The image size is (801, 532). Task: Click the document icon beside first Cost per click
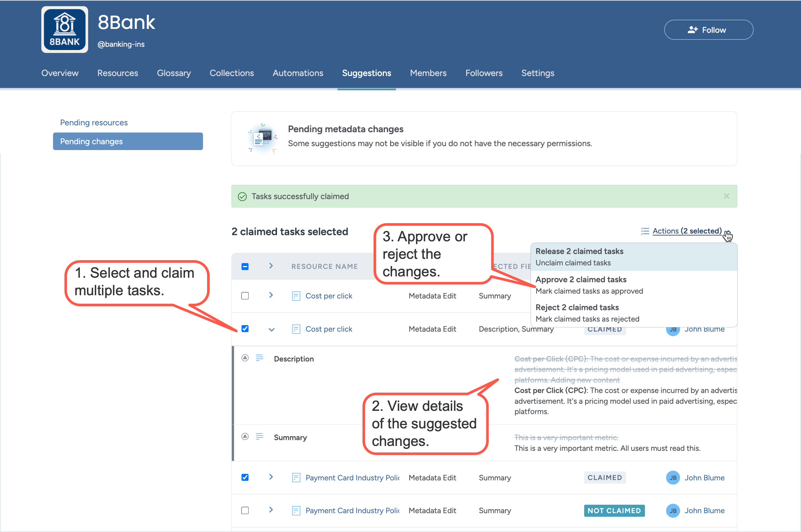(296, 296)
